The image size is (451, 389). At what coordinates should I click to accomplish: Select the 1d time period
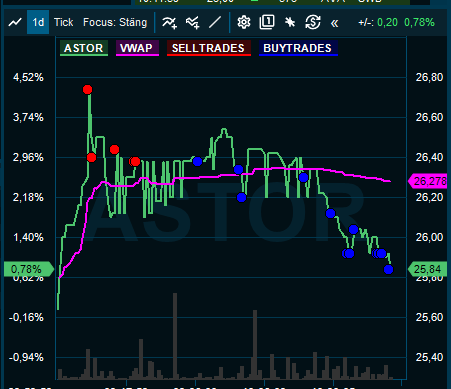point(38,22)
